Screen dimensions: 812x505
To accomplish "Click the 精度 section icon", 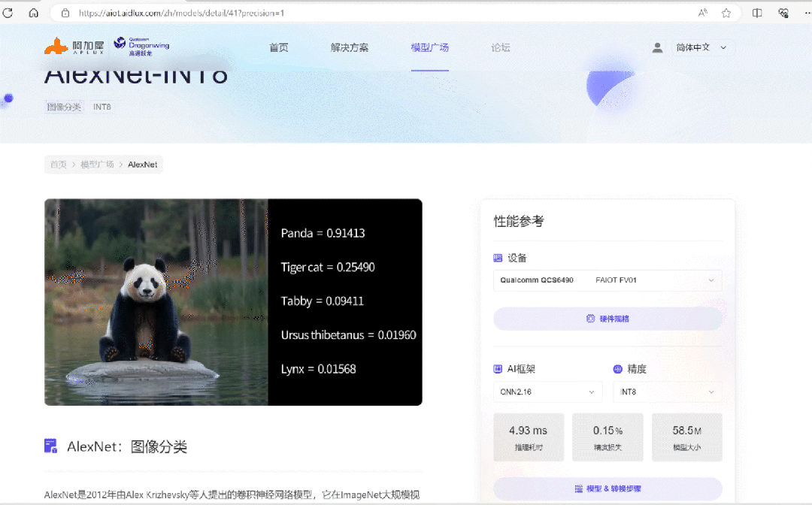I will pyautogui.click(x=617, y=369).
